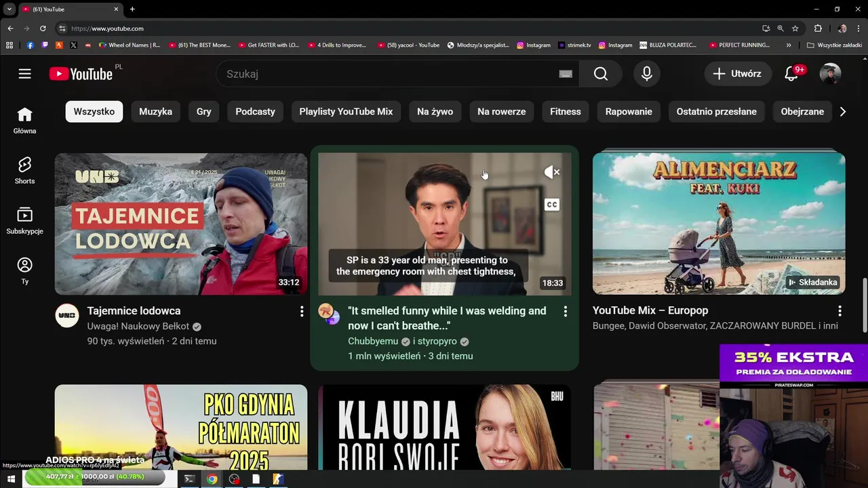Screen dimensions: 868x488
Task: Select the Obejrzane filter chip
Action: 802,112
